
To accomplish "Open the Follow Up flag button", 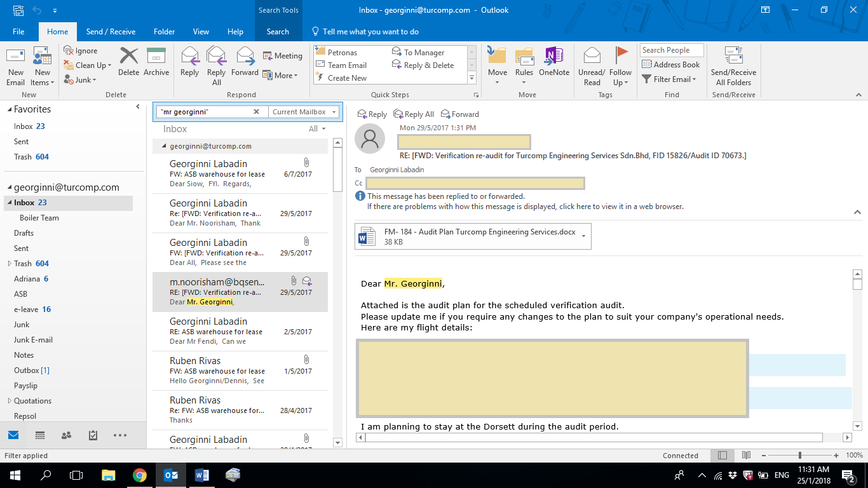I will point(621,66).
